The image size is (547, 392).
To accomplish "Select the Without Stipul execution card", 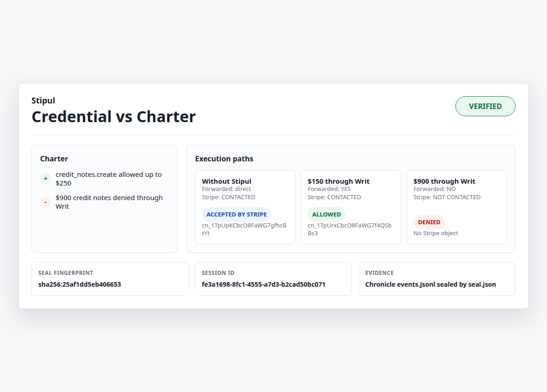I will [245, 207].
